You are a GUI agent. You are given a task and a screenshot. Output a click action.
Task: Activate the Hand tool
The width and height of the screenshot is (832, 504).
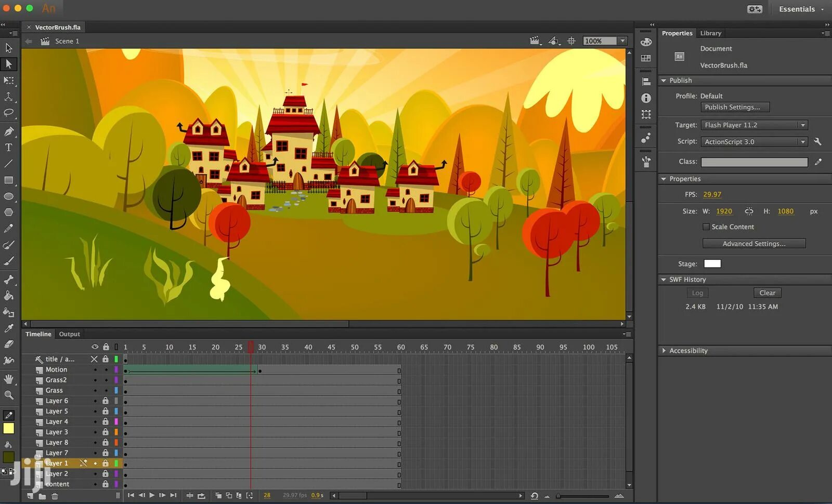[9, 379]
